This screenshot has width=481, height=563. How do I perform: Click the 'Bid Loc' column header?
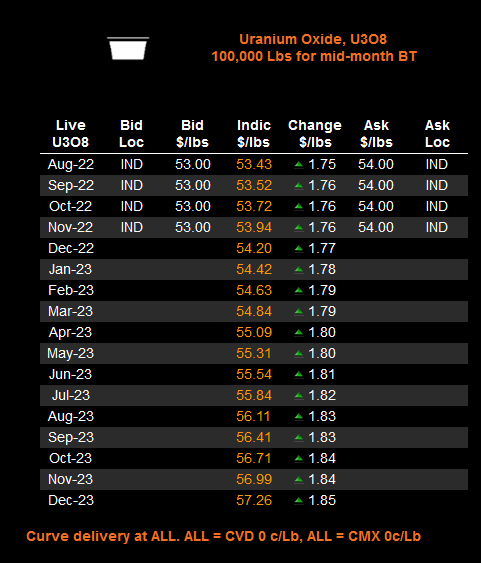click(x=131, y=134)
